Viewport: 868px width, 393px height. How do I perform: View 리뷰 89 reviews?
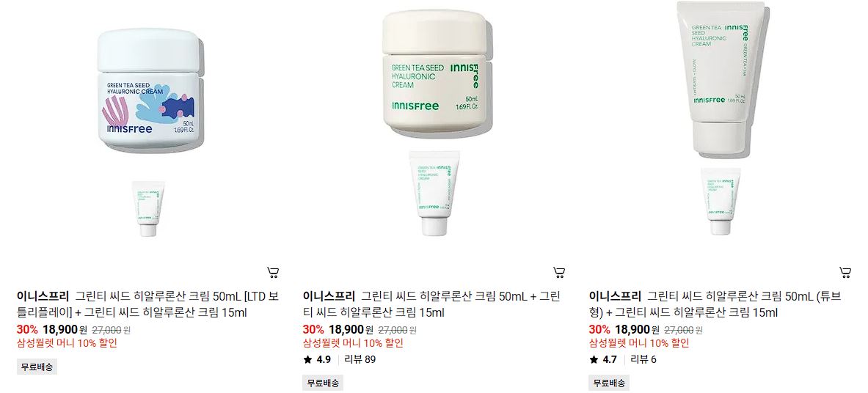[x=360, y=360]
